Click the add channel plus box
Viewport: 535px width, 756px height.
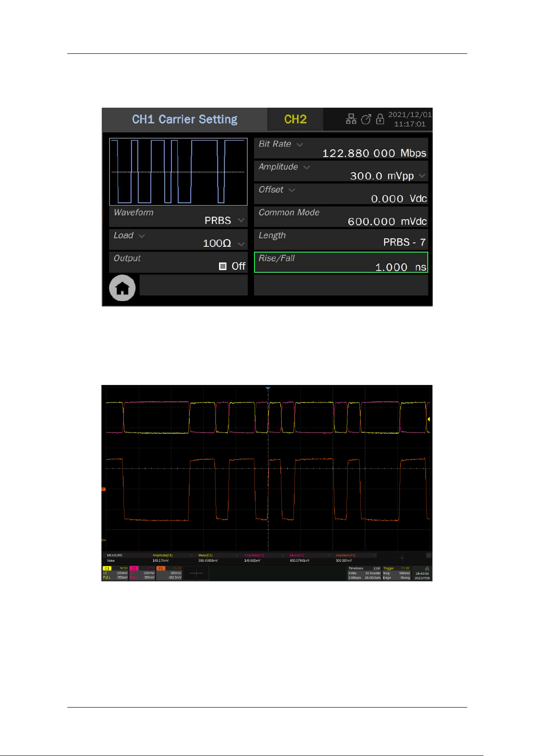pyautogui.click(x=196, y=573)
